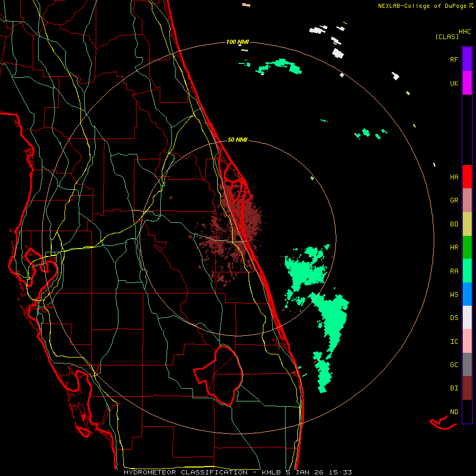Viewport: 476px width, 476px height.
Task: Click the BI legend label
Action: pyautogui.click(x=454, y=388)
